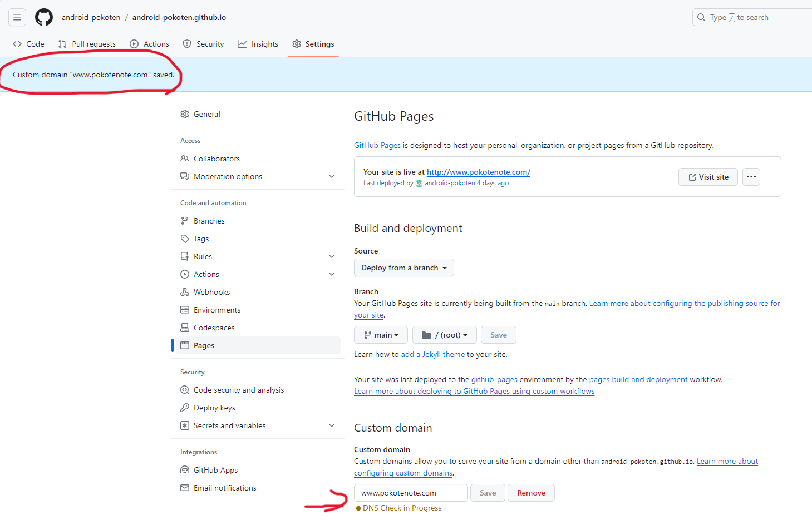812x520 pixels.
Task: Open Learn more about publishing source link
Action: (x=685, y=303)
